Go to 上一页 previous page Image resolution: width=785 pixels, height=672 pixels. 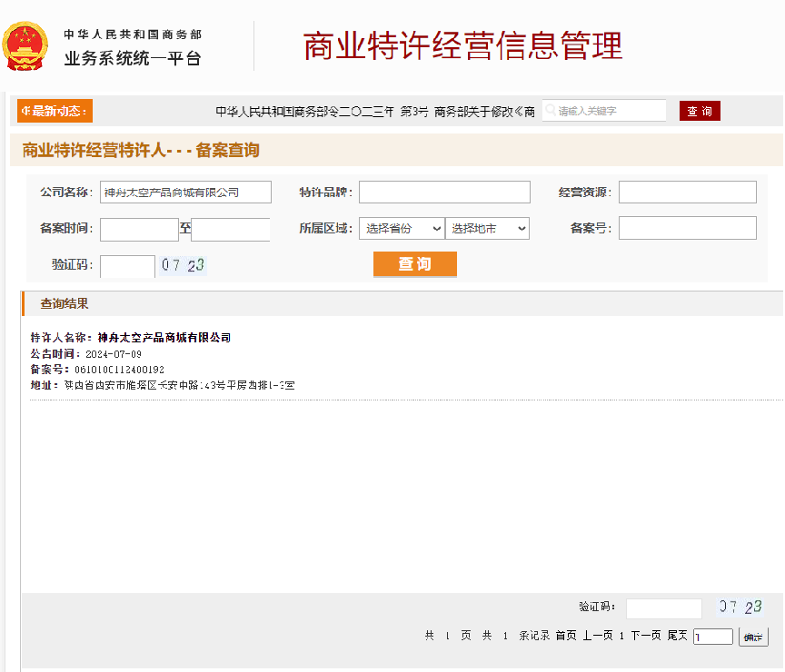coord(598,636)
